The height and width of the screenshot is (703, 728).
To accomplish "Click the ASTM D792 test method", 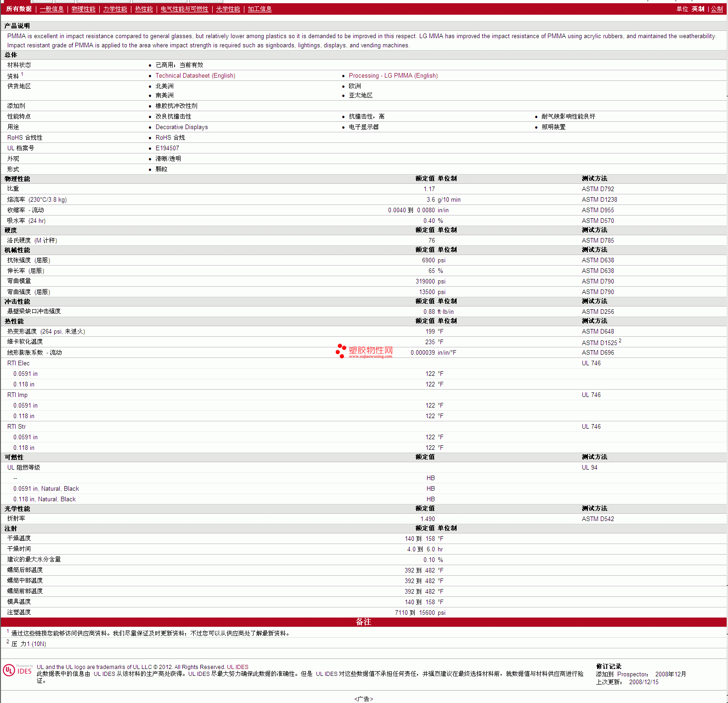I will 598,189.
